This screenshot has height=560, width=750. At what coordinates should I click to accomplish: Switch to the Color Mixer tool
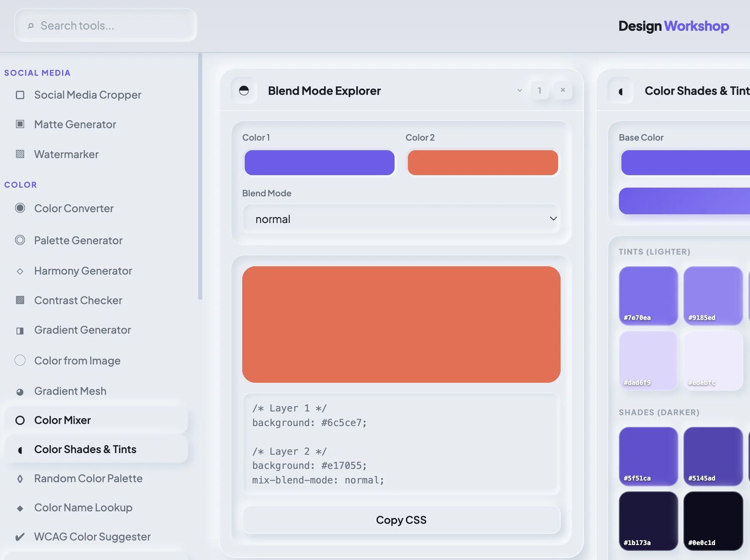(62, 420)
